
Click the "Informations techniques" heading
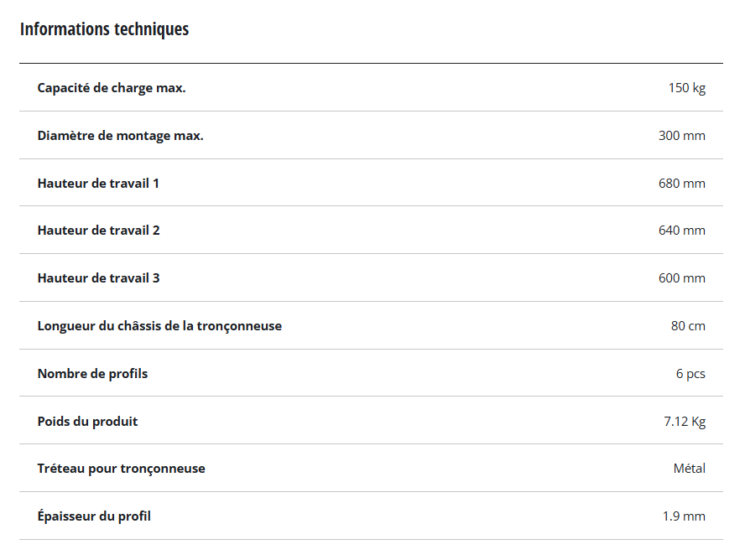point(104,29)
